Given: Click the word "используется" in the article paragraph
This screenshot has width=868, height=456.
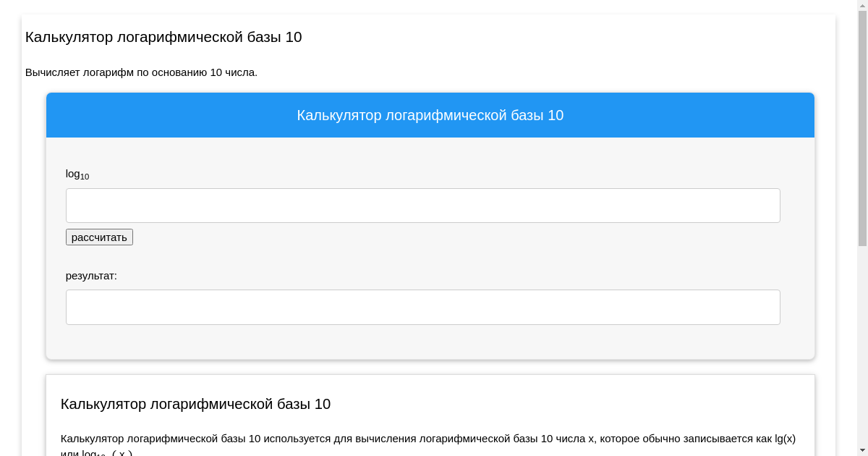Looking at the screenshot, I should (x=295, y=439).
